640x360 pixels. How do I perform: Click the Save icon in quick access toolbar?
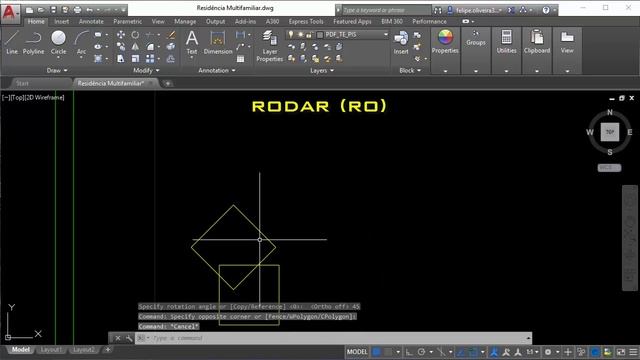(x=53, y=10)
